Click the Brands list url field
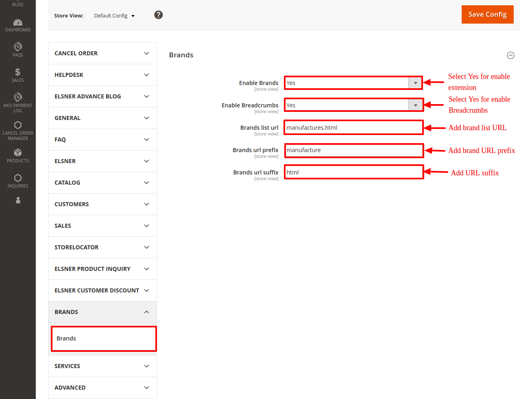 coord(353,128)
